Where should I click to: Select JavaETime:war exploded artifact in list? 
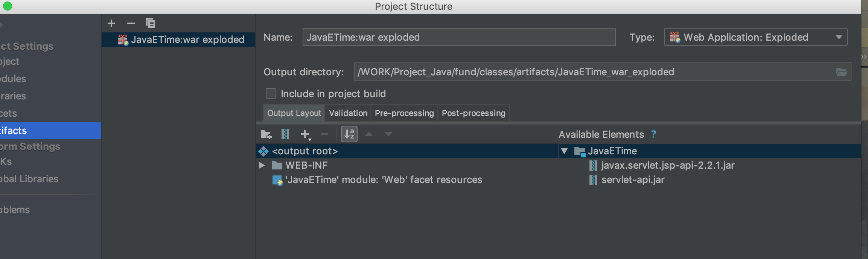point(187,40)
